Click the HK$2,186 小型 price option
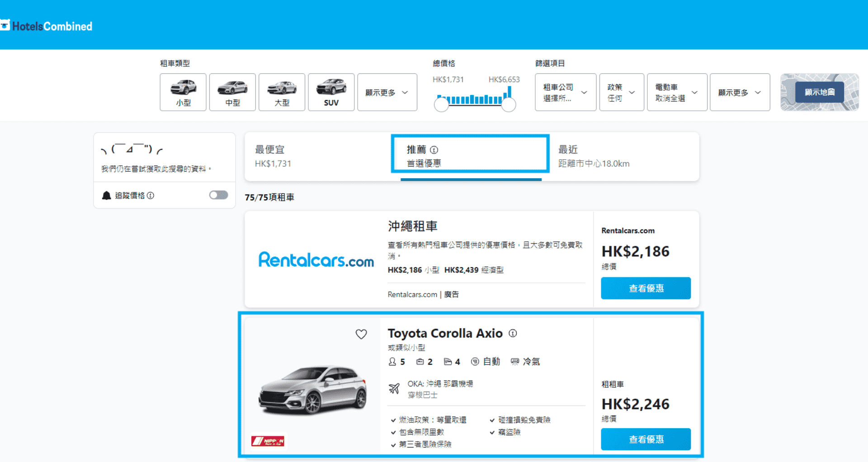 click(x=413, y=270)
